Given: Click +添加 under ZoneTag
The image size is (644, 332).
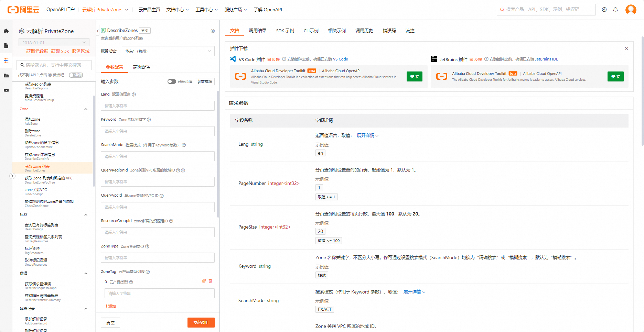Looking at the screenshot, I should point(110,306).
